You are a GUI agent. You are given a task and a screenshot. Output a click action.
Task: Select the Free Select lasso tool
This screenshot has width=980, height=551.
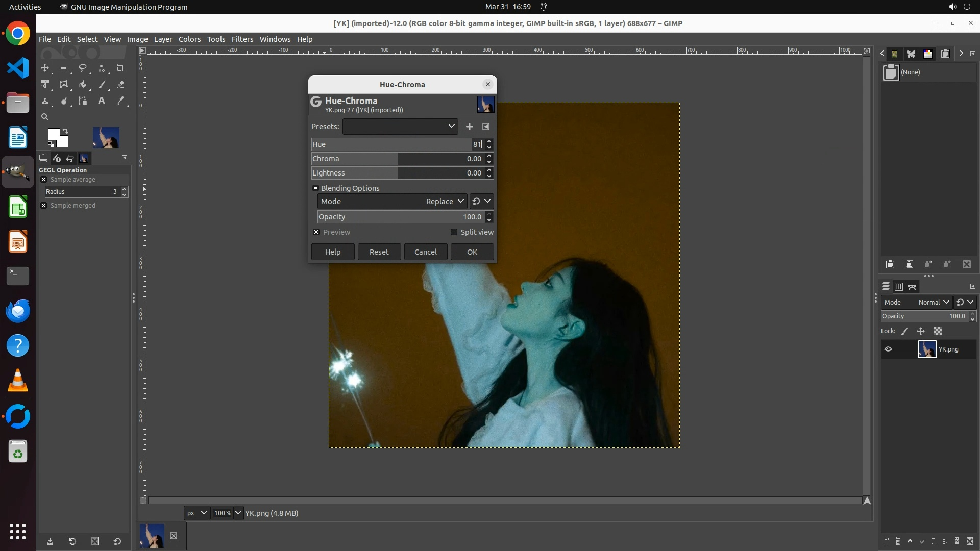coord(83,68)
